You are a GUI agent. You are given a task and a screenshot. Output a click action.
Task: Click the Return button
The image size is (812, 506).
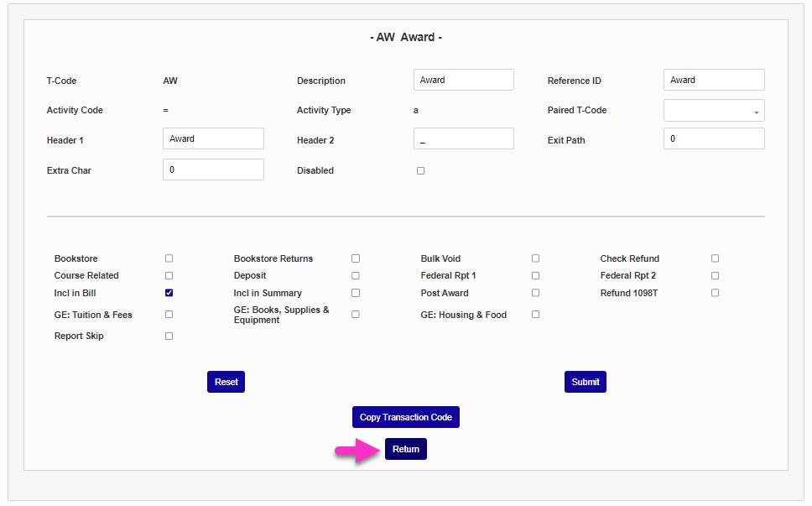[406, 449]
